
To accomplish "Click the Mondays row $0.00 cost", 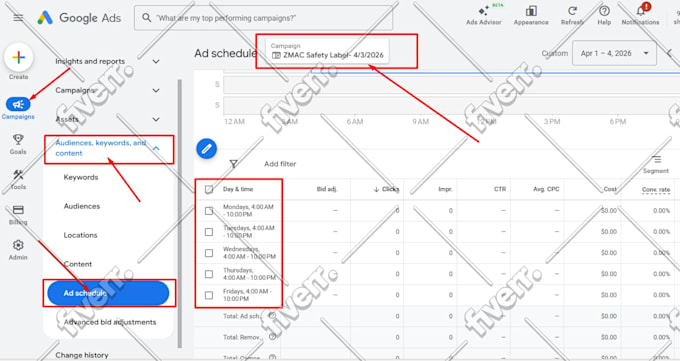I will [609, 210].
